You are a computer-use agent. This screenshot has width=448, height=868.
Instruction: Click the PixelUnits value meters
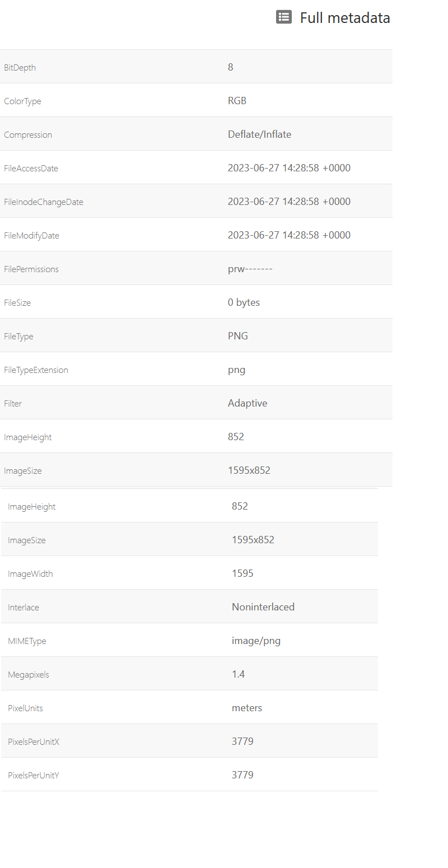[246, 708]
